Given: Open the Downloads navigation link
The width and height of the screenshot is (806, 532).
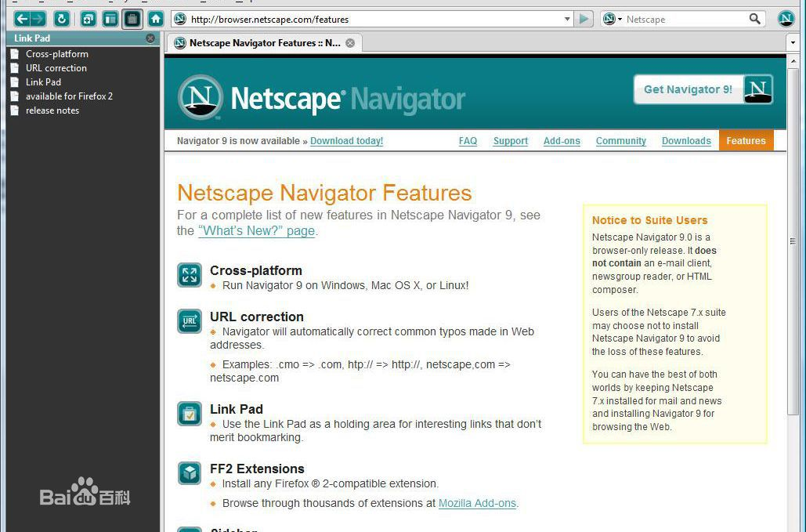Looking at the screenshot, I should click(686, 141).
